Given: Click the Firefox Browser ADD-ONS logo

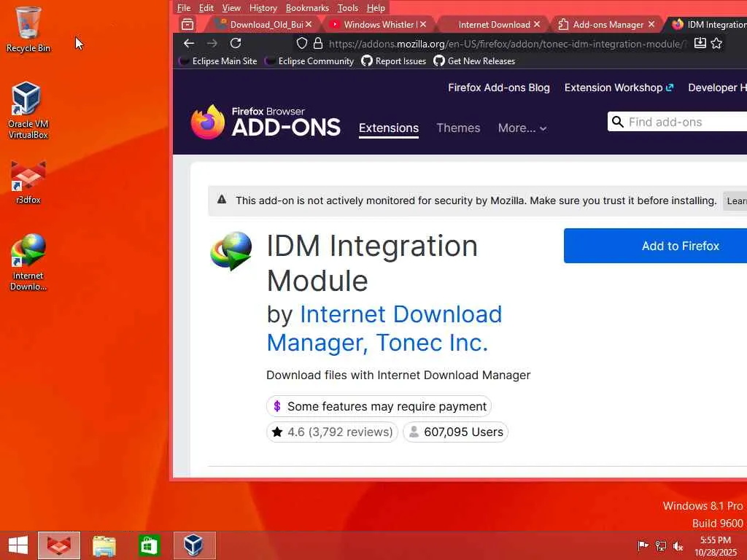Looking at the screenshot, I should (266, 122).
